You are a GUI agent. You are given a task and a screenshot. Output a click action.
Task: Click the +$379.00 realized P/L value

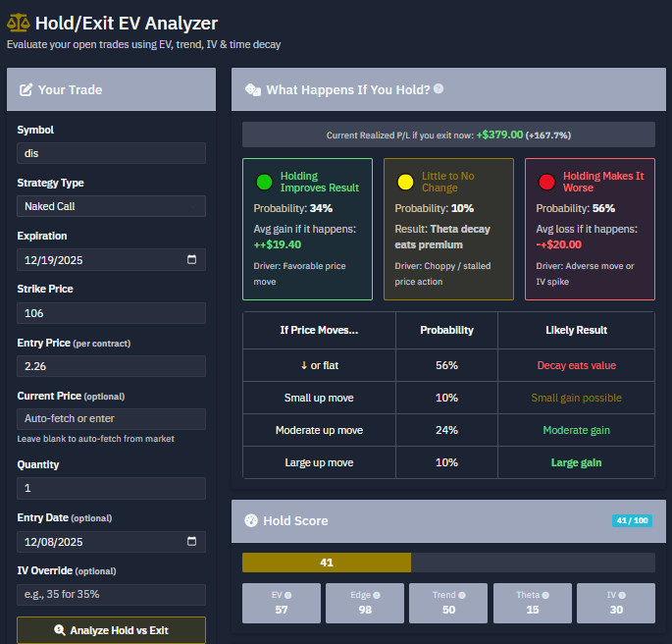(499, 134)
